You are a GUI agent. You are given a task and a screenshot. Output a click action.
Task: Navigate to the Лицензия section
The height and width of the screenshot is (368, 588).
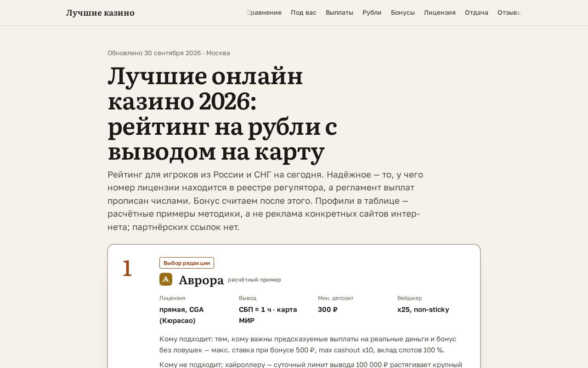440,12
